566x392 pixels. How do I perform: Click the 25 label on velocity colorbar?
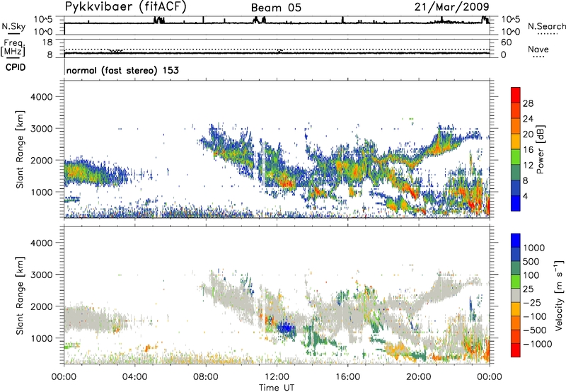(x=529, y=289)
